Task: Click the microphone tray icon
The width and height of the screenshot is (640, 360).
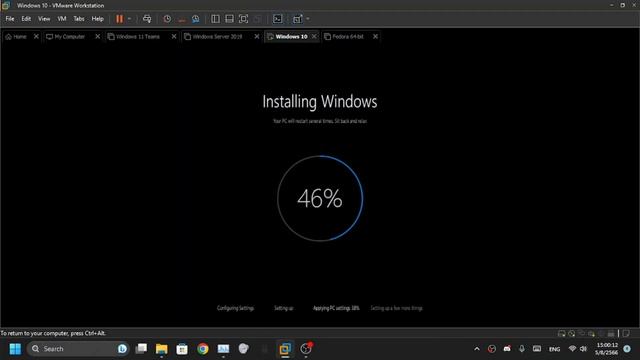Action: 522,349
